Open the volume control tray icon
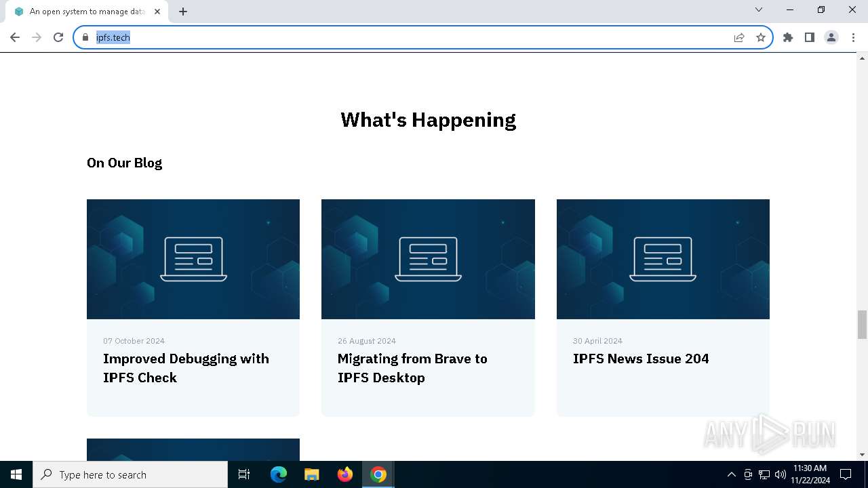Screen dimensions: 868x488 click(x=781, y=474)
